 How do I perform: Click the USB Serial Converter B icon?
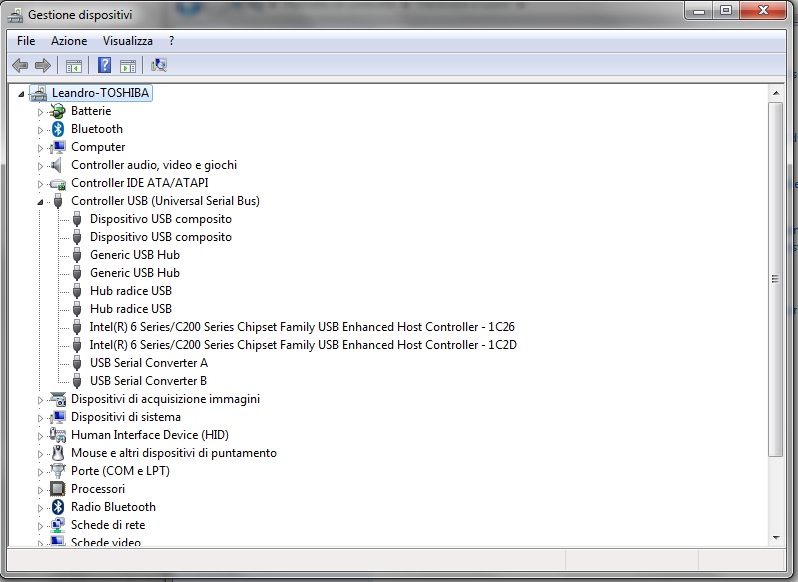[77, 381]
